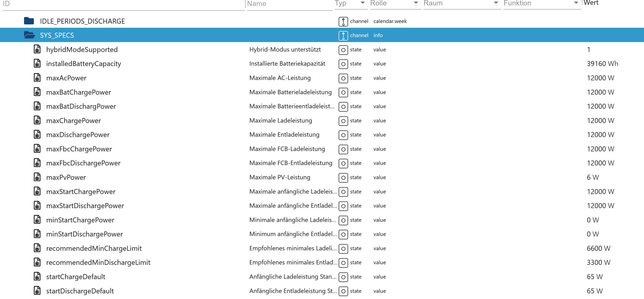Click the maxBatDischargPower locked file icon

pos(37,106)
